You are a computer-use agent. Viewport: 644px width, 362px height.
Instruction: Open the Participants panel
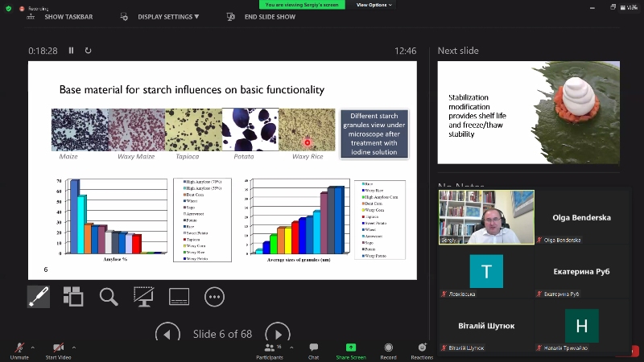click(x=270, y=352)
